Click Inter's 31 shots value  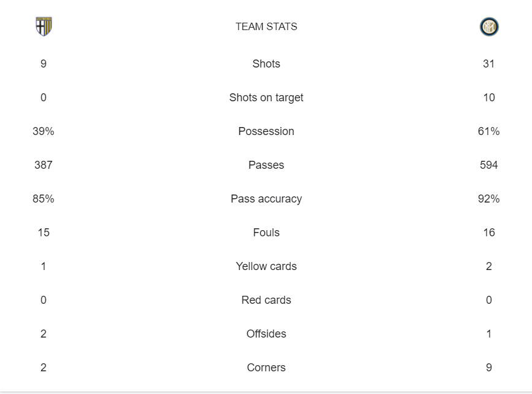(x=489, y=64)
